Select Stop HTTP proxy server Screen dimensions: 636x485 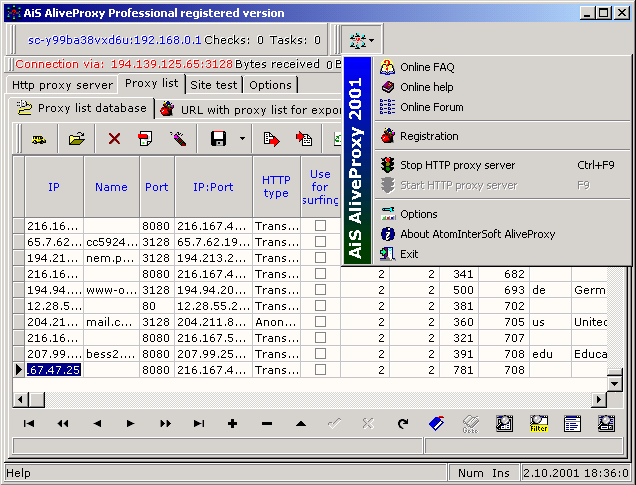tap(458, 165)
